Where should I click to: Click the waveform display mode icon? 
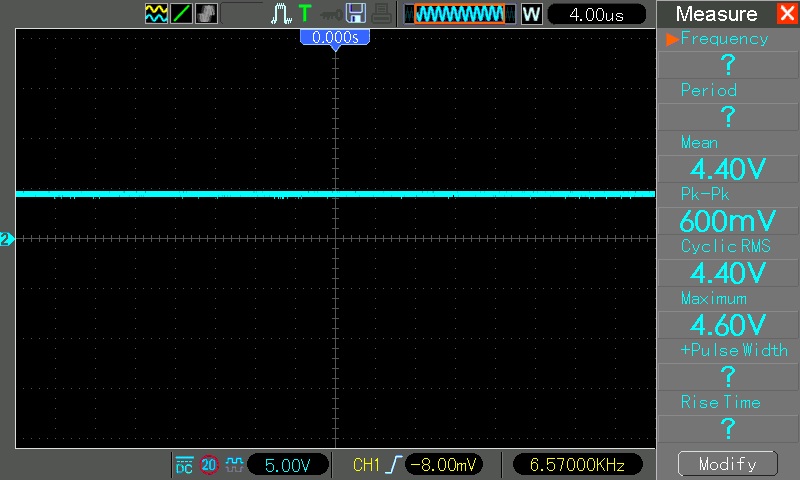point(156,14)
